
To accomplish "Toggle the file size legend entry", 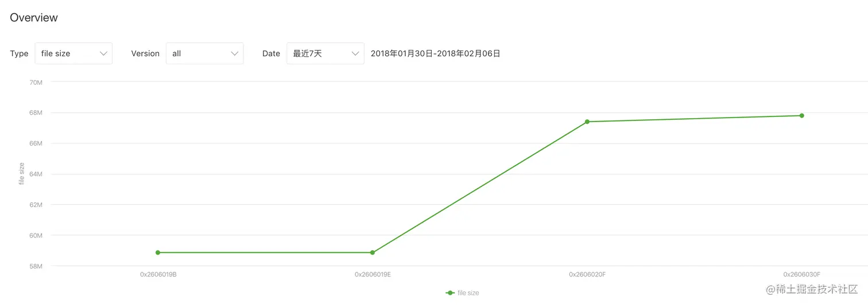I will click(462, 293).
